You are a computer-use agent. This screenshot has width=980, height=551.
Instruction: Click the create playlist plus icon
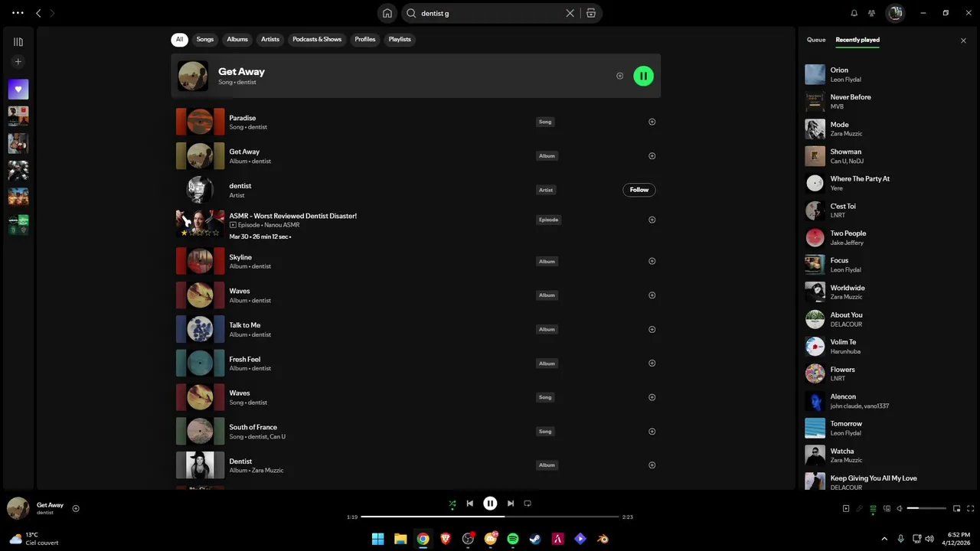point(18,62)
